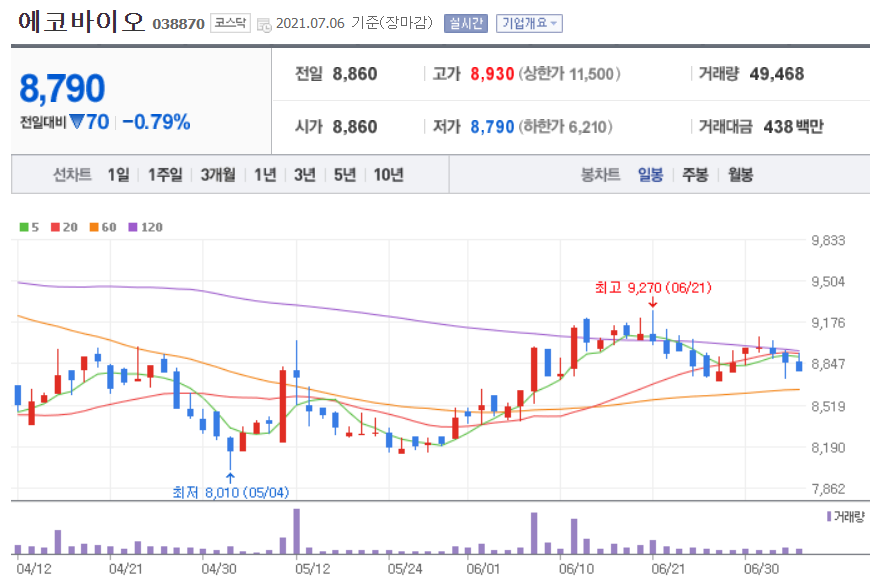Screen dimensions: 870x583
Task: Click the 하한가 6,210 lower limit text
Action: pos(565,126)
